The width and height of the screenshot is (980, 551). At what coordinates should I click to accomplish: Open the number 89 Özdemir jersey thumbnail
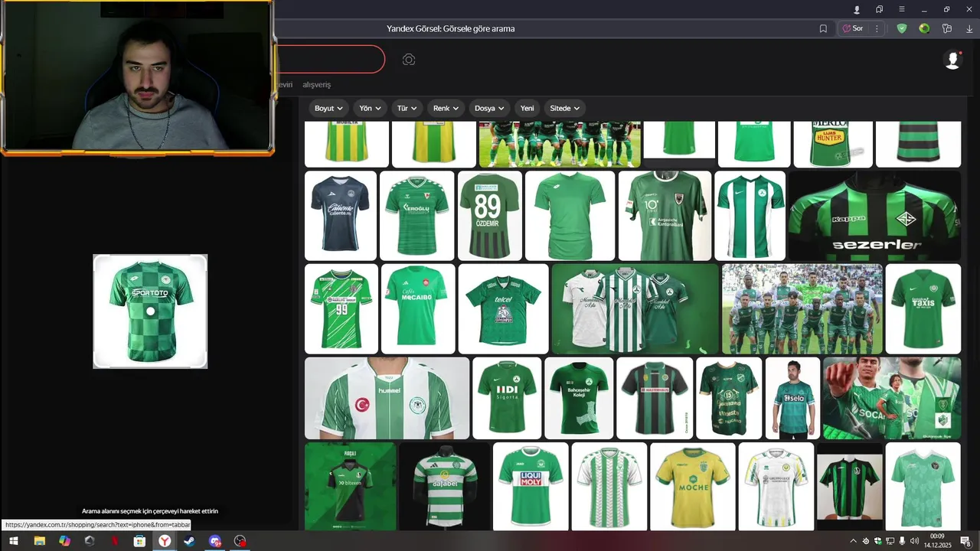click(x=490, y=216)
